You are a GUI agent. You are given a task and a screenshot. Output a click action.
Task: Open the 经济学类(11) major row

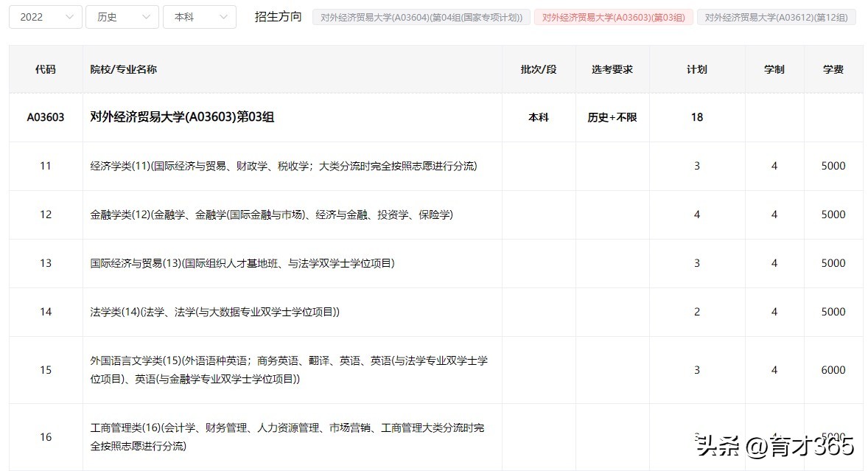pos(282,166)
